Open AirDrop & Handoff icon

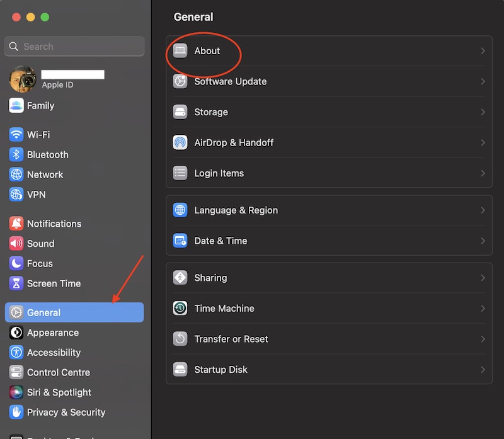coord(180,142)
